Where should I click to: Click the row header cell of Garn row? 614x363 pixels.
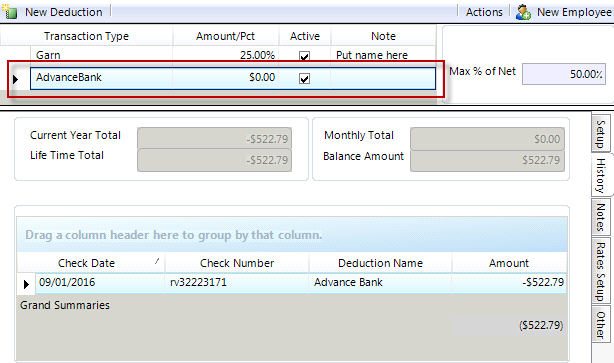coord(16,55)
